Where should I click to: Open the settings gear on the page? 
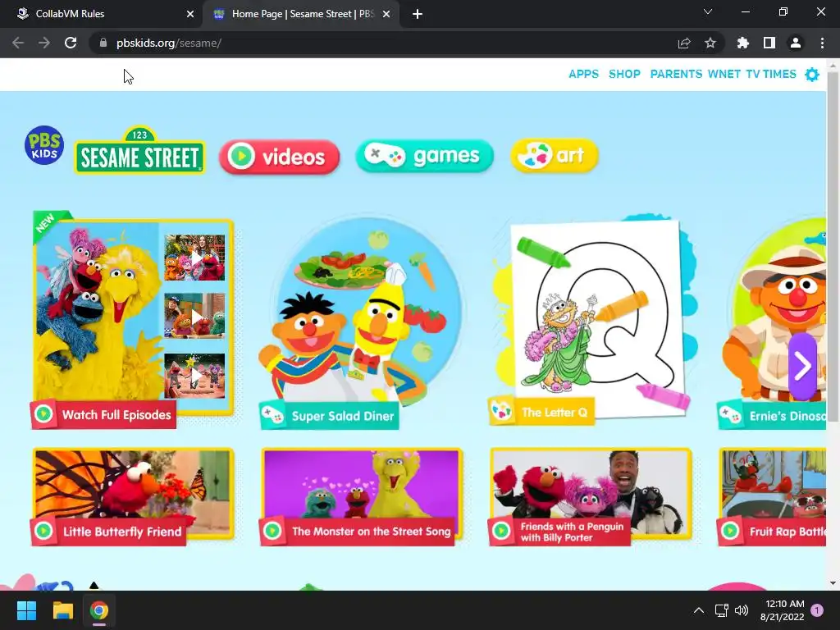point(812,75)
